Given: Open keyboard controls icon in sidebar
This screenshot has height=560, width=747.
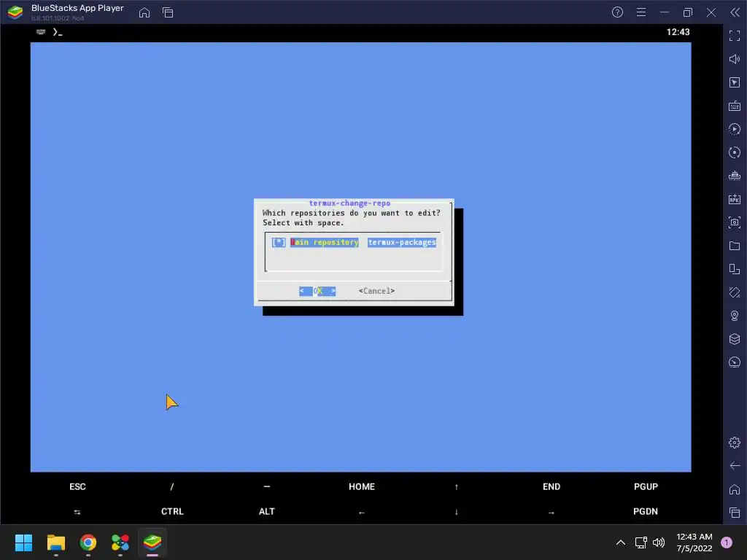Looking at the screenshot, I should tap(735, 106).
